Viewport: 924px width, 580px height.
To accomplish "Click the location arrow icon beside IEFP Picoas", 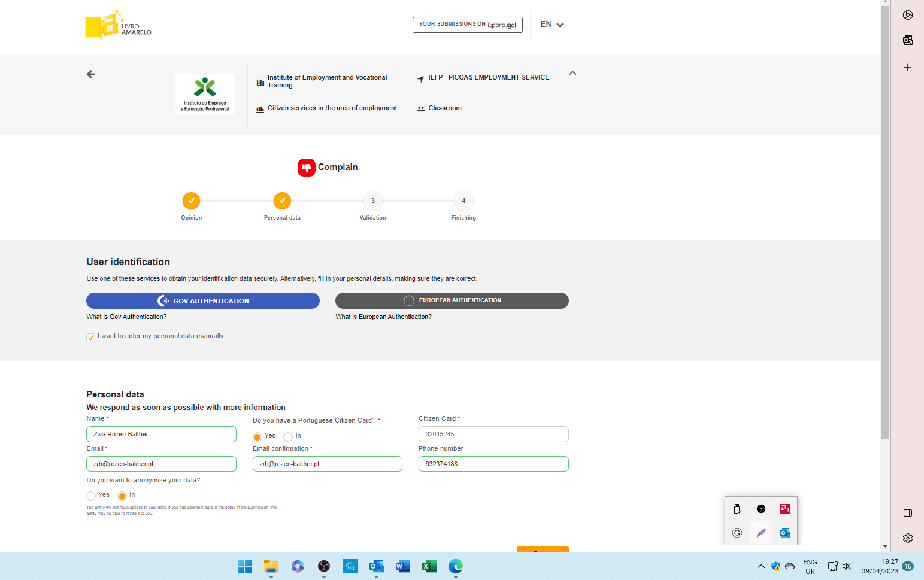I will 421,78.
